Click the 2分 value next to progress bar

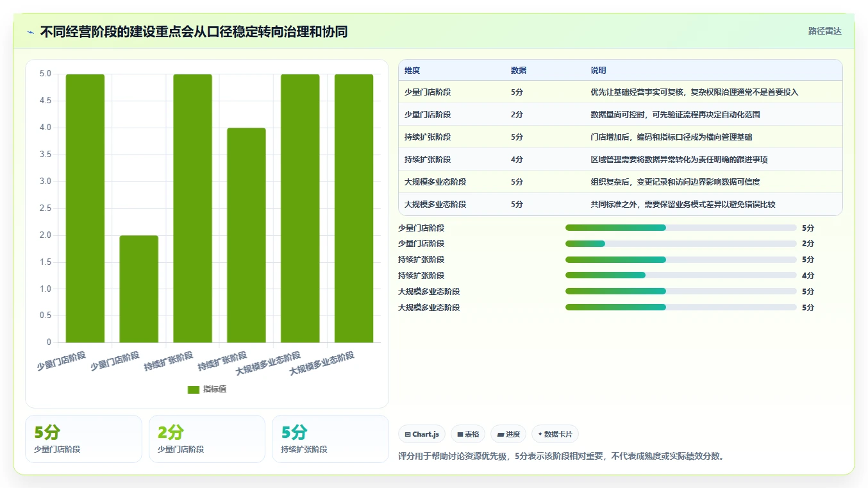808,244
